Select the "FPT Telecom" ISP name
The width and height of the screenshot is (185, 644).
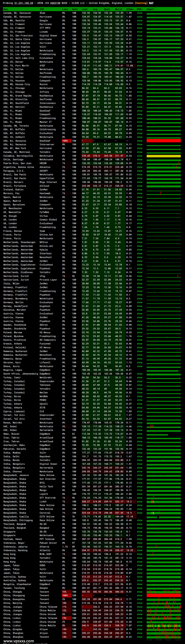[x=47, y=539]
